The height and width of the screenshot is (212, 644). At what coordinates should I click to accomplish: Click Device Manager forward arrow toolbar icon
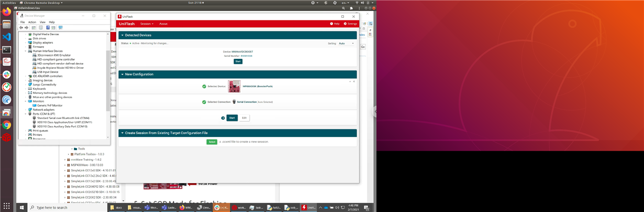click(26, 27)
